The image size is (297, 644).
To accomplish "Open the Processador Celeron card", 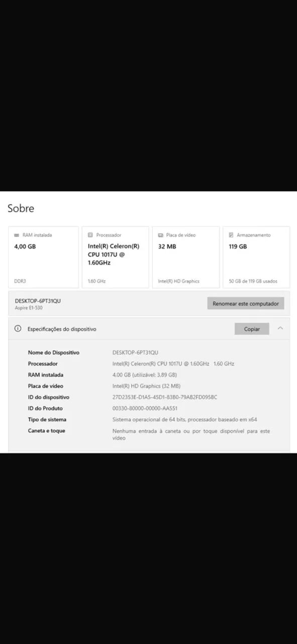I will point(115,257).
